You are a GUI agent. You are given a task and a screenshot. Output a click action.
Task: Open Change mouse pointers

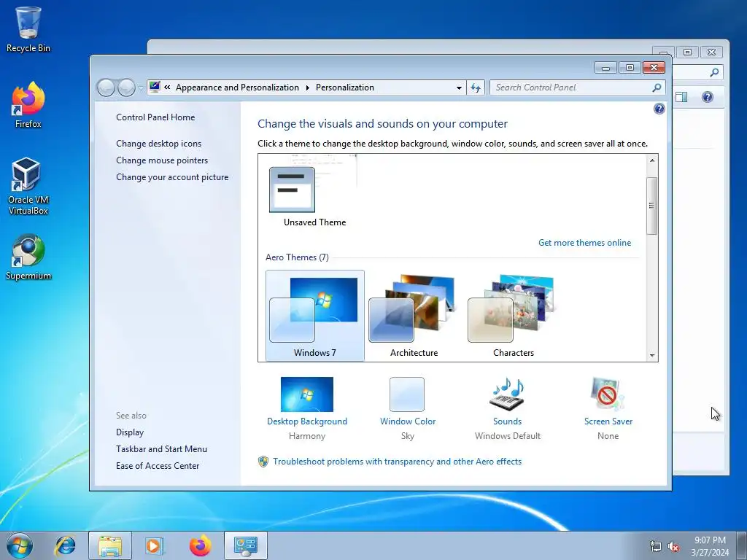162,160
